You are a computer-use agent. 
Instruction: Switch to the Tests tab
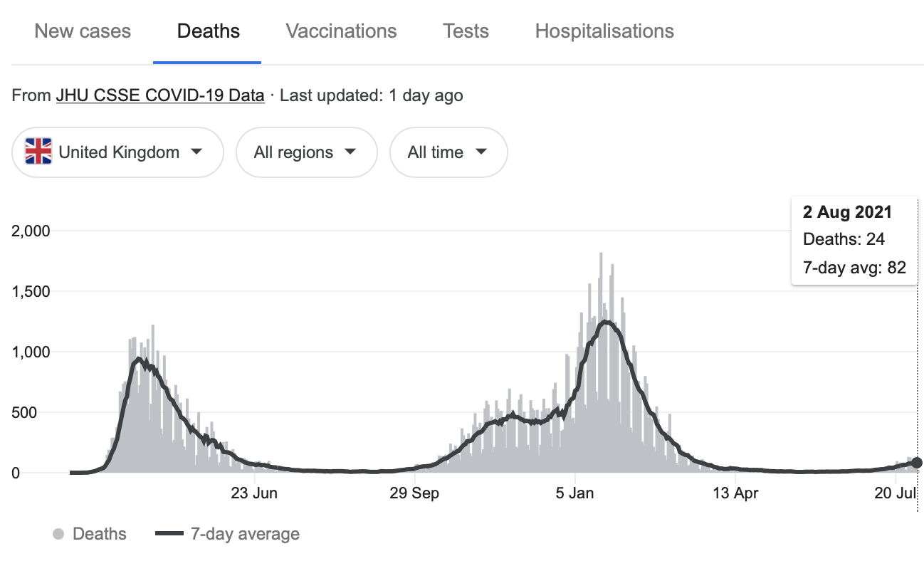coord(466,31)
